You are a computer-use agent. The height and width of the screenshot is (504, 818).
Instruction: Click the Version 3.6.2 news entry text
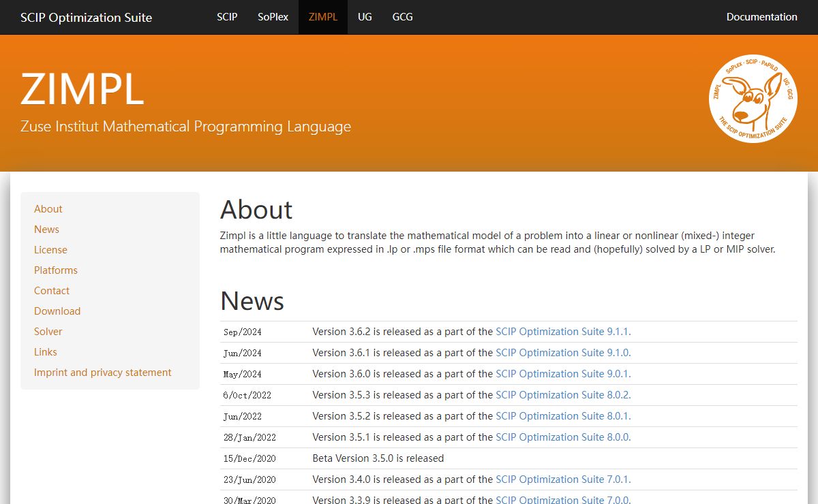click(472, 332)
